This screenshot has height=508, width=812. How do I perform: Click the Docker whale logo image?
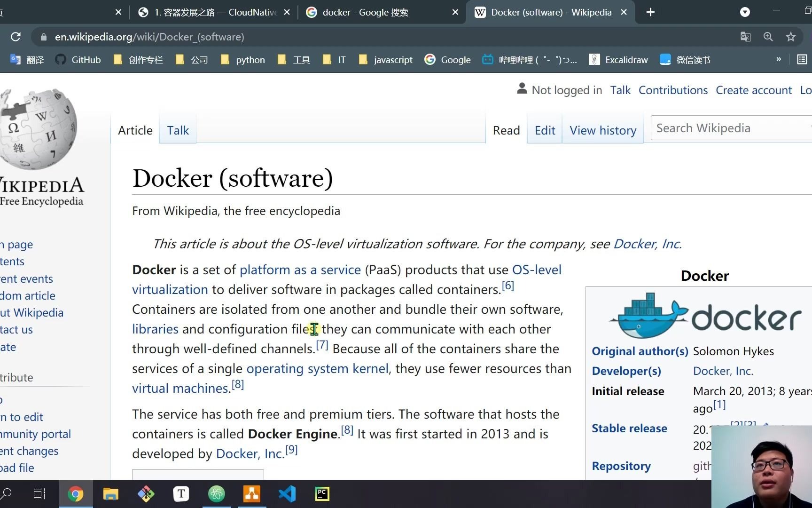pos(705,315)
